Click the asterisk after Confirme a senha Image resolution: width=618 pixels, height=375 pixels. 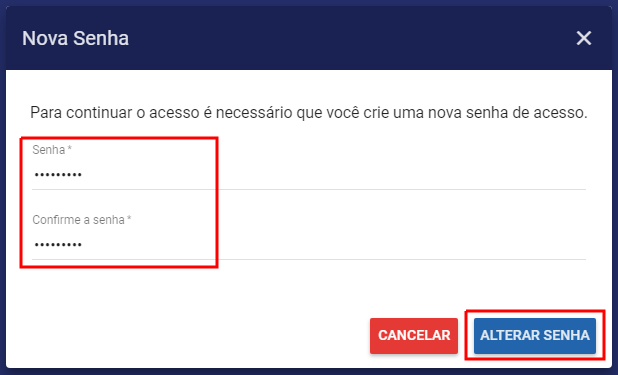(x=129, y=218)
